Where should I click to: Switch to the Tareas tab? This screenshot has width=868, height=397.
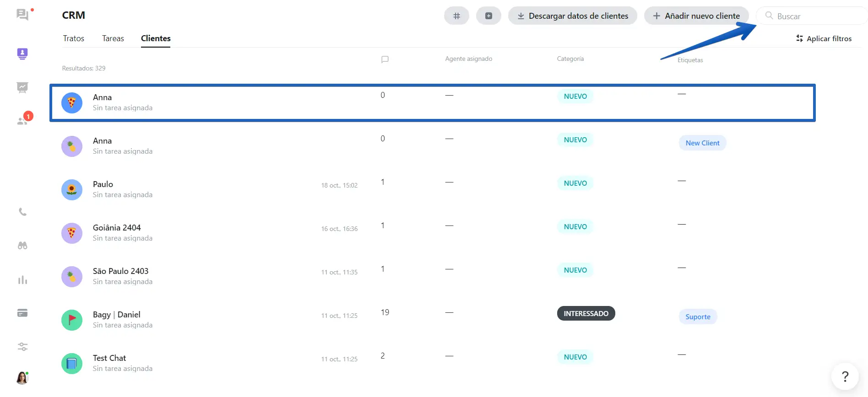(x=113, y=38)
